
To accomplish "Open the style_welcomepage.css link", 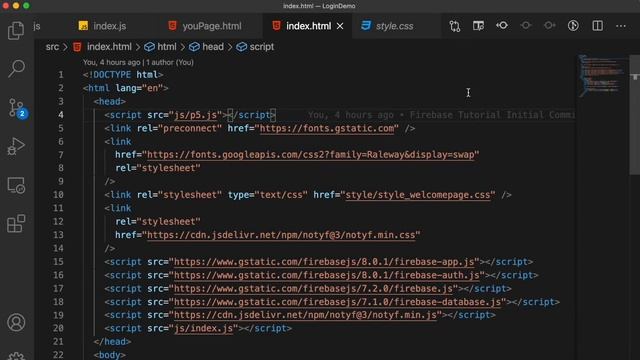I will click(418, 195).
